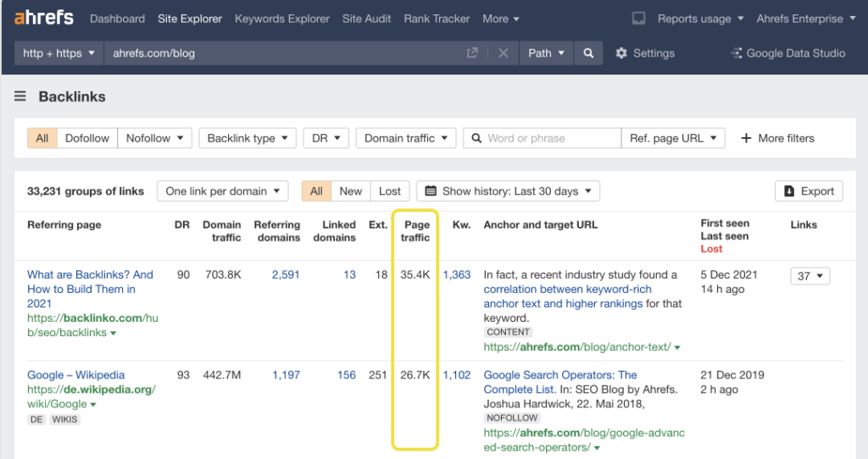Sort by Linked domains column
Screen dimensions: 868x459
click(334, 231)
